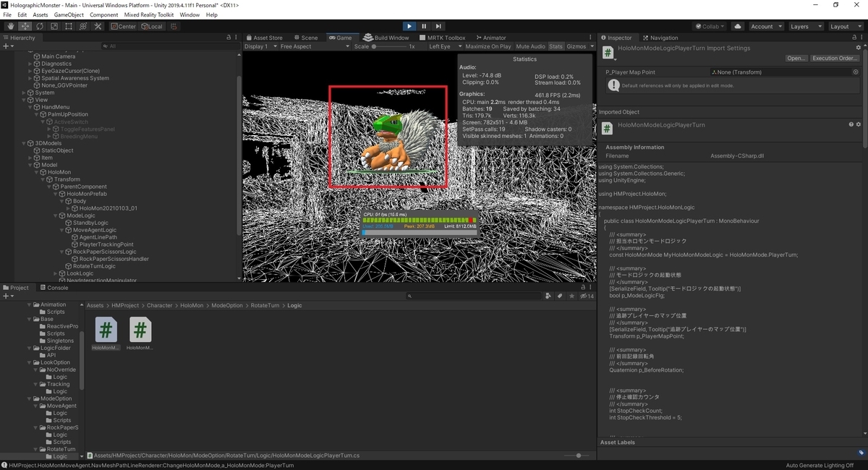The width and height of the screenshot is (868, 470).
Task: Select the Rotate tool in toolbar
Action: click(39, 26)
